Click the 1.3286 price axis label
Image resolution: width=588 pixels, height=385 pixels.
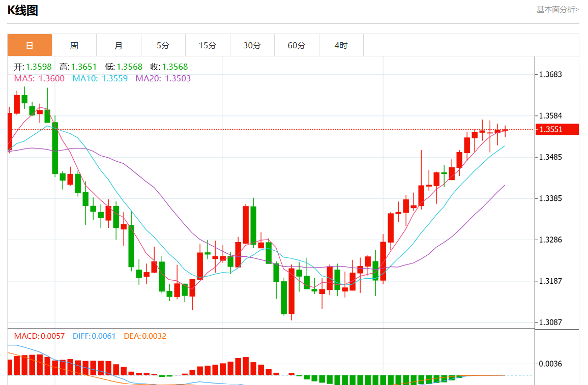[x=550, y=240]
